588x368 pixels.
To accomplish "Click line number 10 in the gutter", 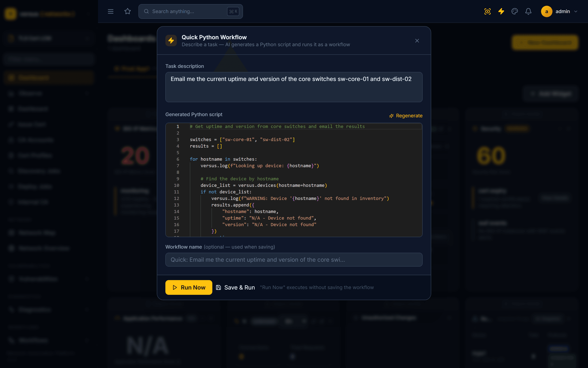I will (x=176, y=185).
